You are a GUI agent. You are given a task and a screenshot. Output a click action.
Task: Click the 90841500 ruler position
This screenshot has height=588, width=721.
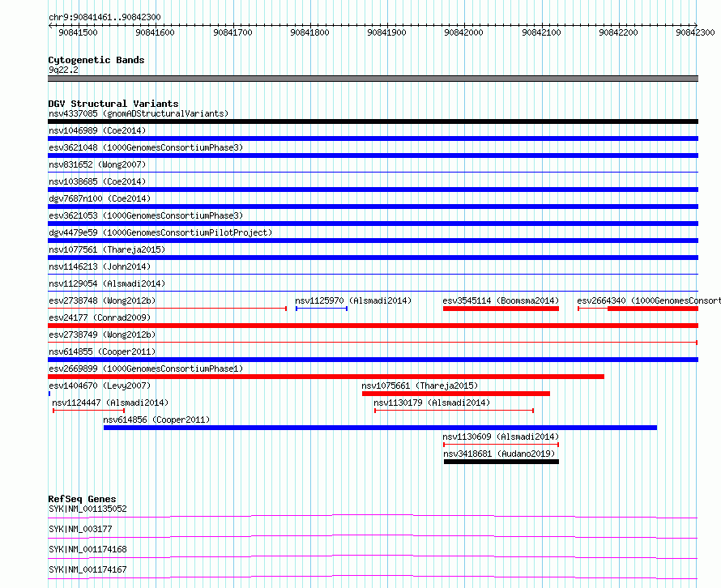[x=78, y=32]
